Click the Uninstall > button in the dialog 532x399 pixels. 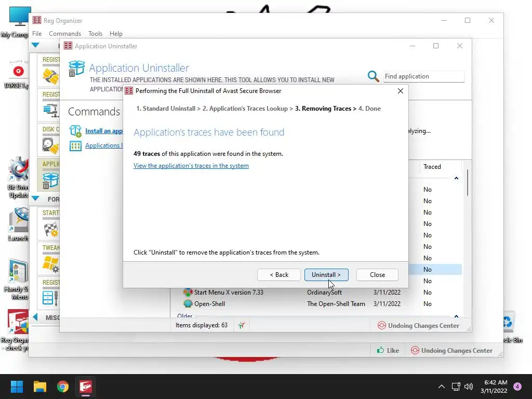(326, 274)
